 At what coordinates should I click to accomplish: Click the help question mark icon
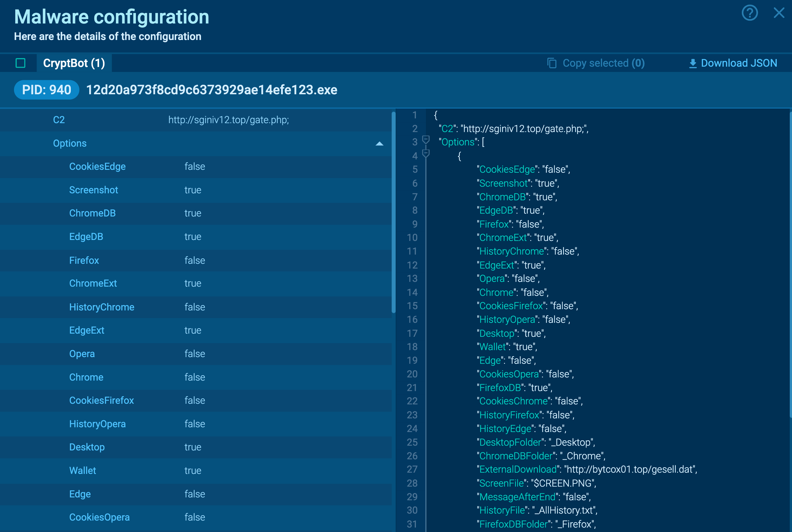click(x=749, y=14)
